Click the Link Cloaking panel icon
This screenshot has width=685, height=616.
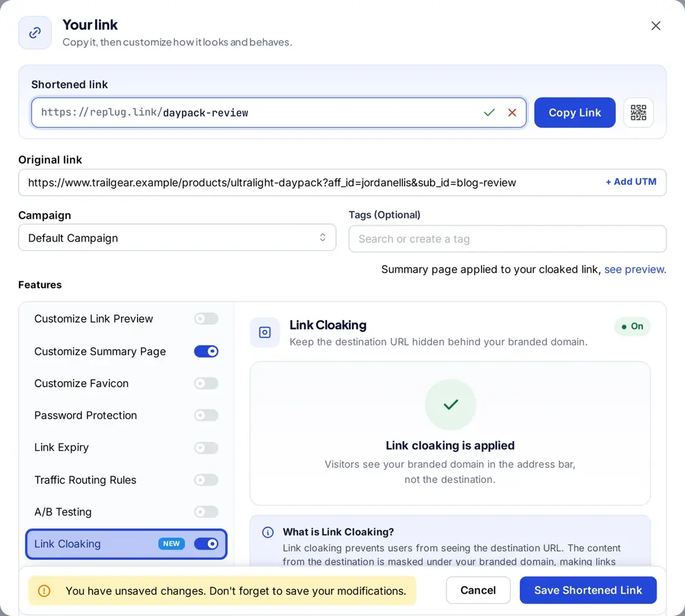264,333
